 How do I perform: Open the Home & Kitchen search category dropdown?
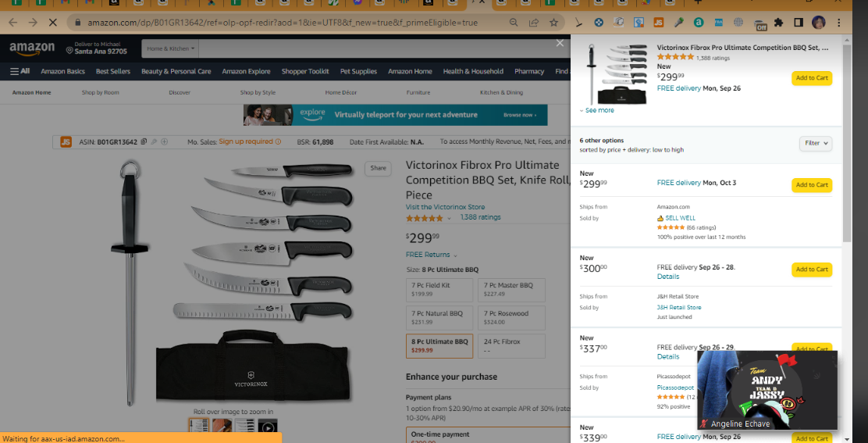[x=171, y=48]
